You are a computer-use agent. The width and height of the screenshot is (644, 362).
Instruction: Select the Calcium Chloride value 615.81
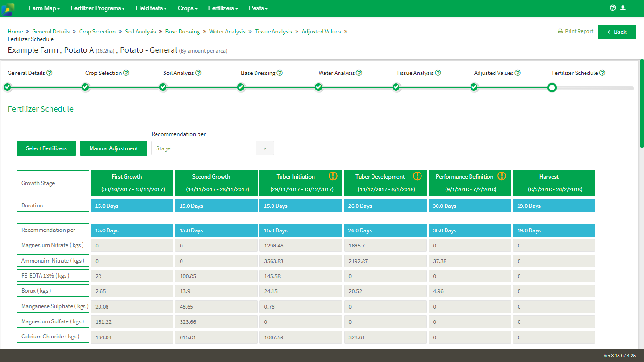click(216, 337)
